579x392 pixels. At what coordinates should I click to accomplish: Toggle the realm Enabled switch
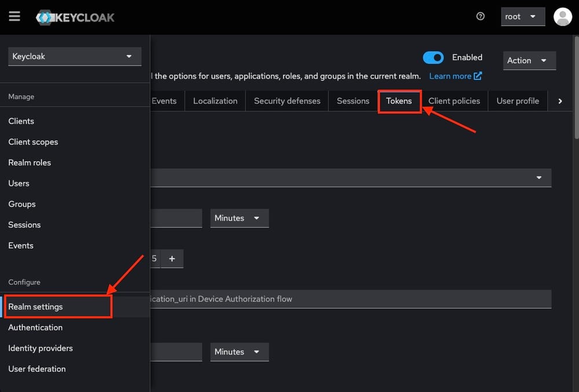[x=433, y=57]
